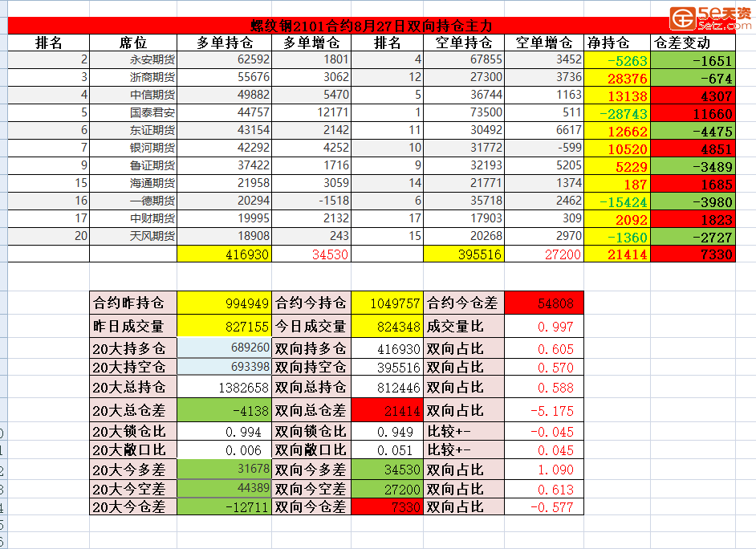Select the 东证期货 seat cell

click(133, 130)
